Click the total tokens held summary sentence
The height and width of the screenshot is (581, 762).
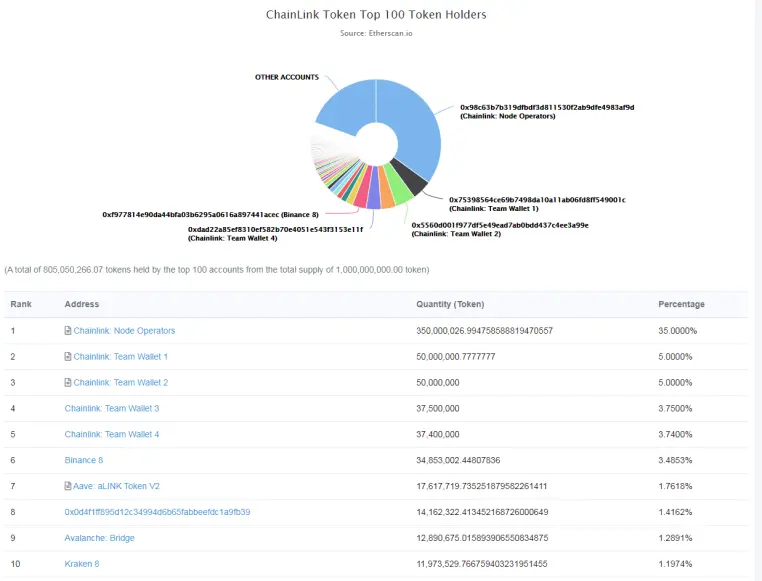pos(217,270)
